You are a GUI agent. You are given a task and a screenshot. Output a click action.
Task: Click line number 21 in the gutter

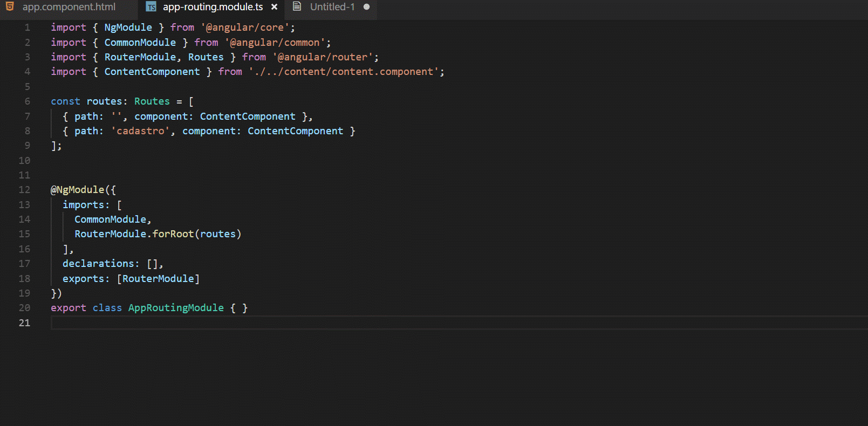[x=25, y=322]
